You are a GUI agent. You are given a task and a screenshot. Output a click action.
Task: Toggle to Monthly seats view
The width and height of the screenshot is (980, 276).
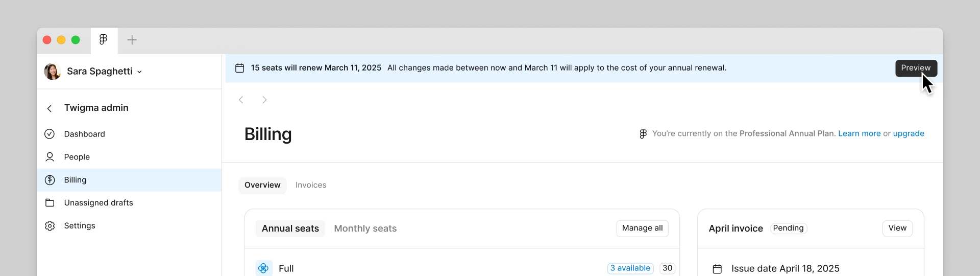365,228
